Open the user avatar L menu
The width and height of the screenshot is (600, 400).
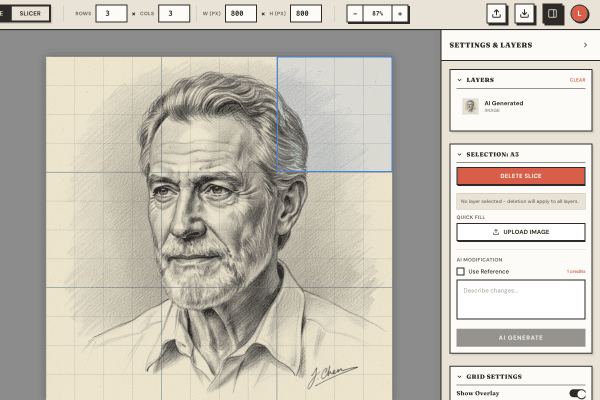580,14
